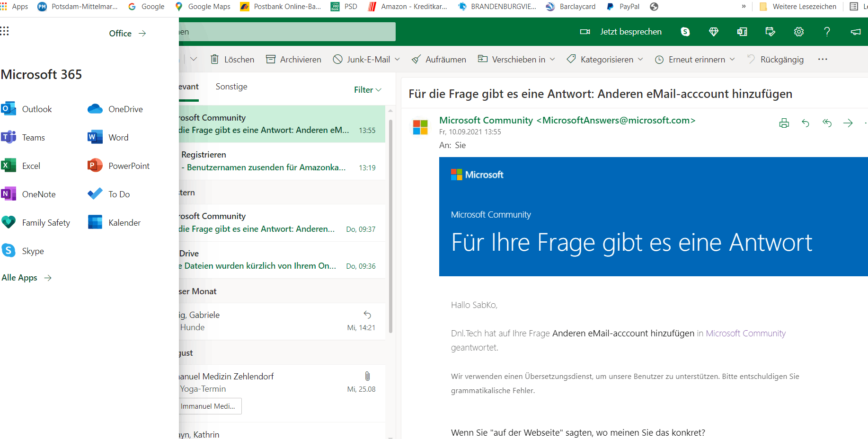Image resolution: width=868 pixels, height=439 pixels.
Task: Switch to the Sonstige inbox tab
Action: pos(231,87)
